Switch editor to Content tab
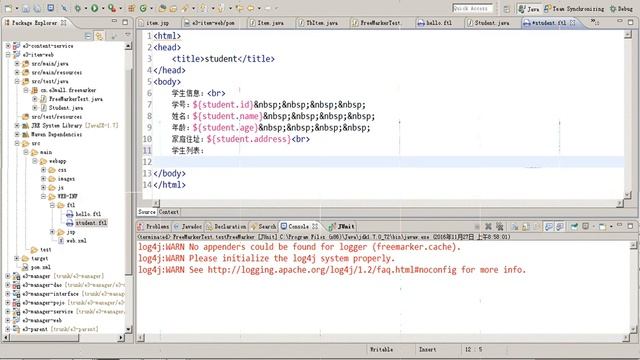The width and height of the screenshot is (640, 360). pyautogui.click(x=169, y=212)
